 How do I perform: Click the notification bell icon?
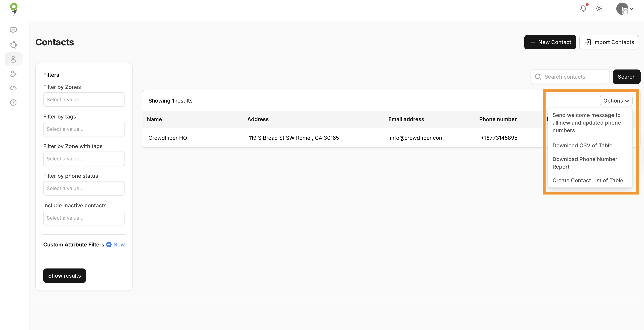[583, 9]
